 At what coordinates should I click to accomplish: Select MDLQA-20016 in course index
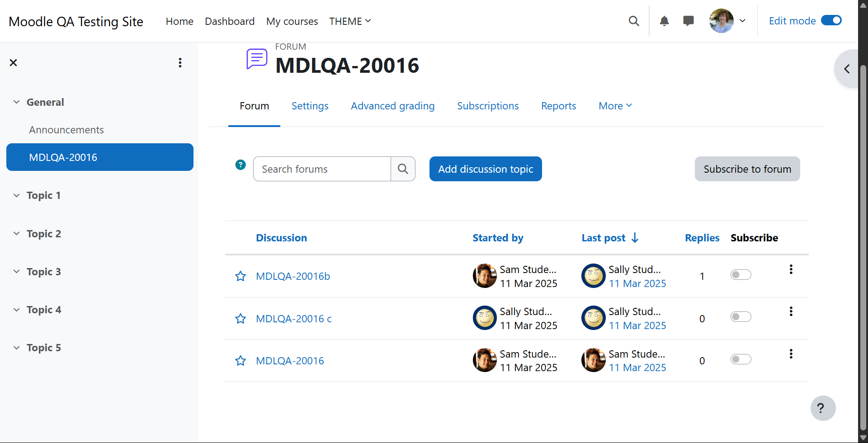(100, 157)
